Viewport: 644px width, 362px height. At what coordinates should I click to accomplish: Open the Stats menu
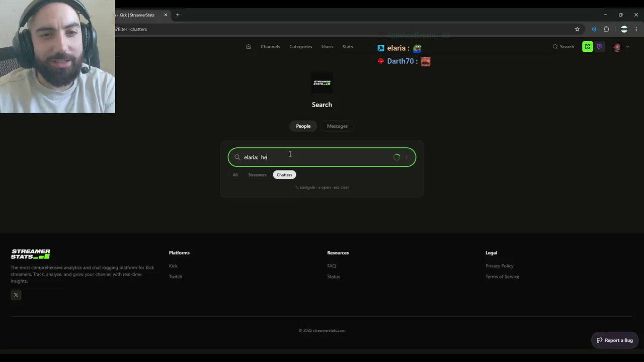click(x=348, y=47)
